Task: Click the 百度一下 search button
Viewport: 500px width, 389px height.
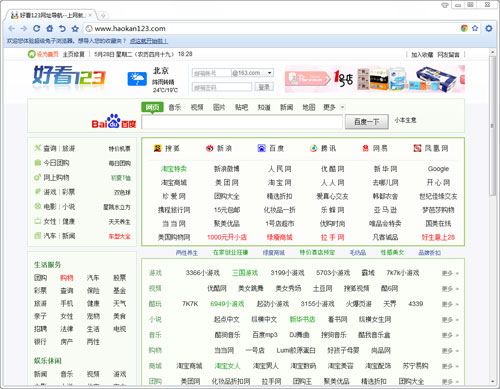Action: point(367,122)
